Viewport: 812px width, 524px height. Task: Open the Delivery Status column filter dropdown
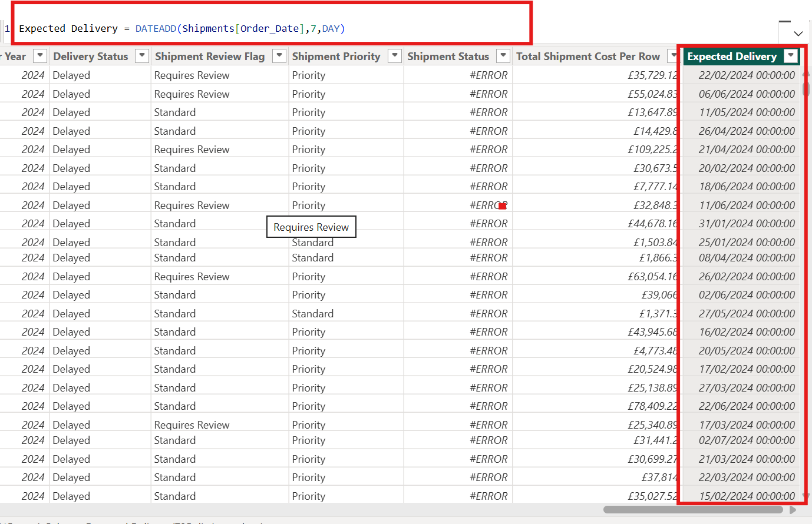[x=142, y=56]
